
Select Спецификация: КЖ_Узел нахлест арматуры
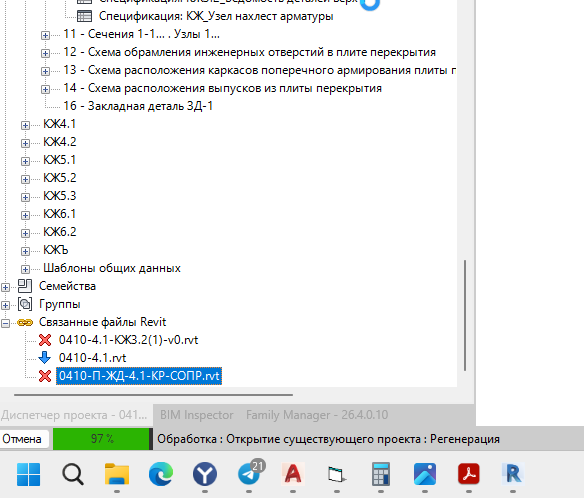216,16
